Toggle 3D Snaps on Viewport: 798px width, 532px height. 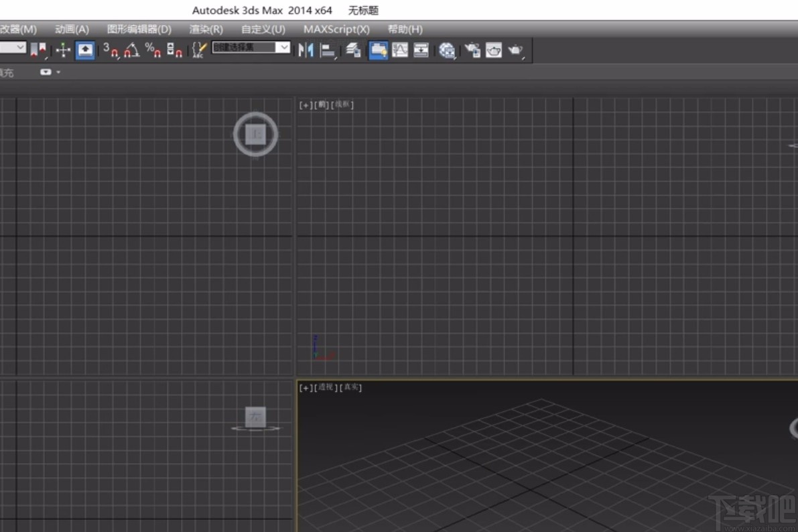point(111,52)
